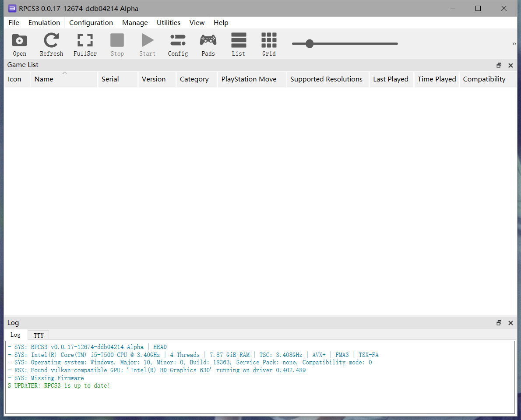Screen dimensions: 521x420
Task: Sort by Last Played column
Action: 391,79
